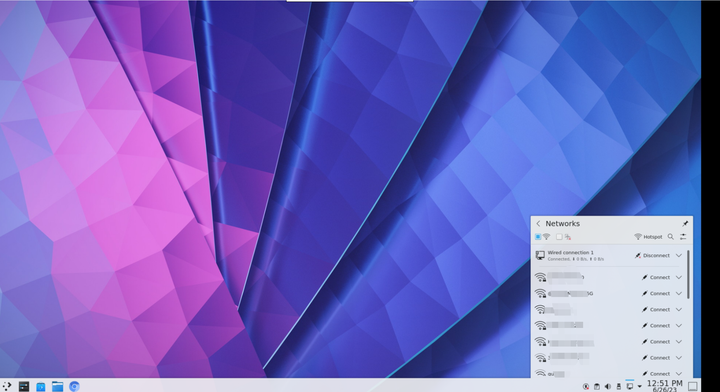
Task: Click the Wi-Fi icon beside the enable checkbox
Action: click(546, 237)
